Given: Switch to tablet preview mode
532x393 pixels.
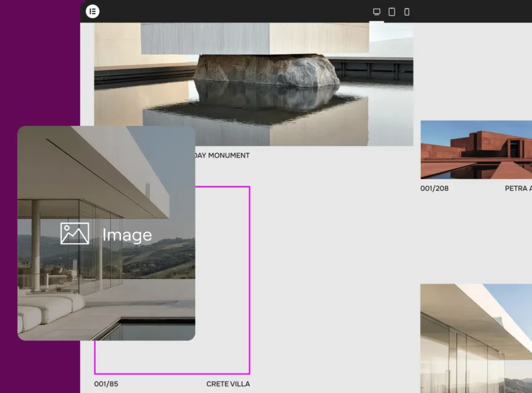Looking at the screenshot, I should pyautogui.click(x=392, y=12).
